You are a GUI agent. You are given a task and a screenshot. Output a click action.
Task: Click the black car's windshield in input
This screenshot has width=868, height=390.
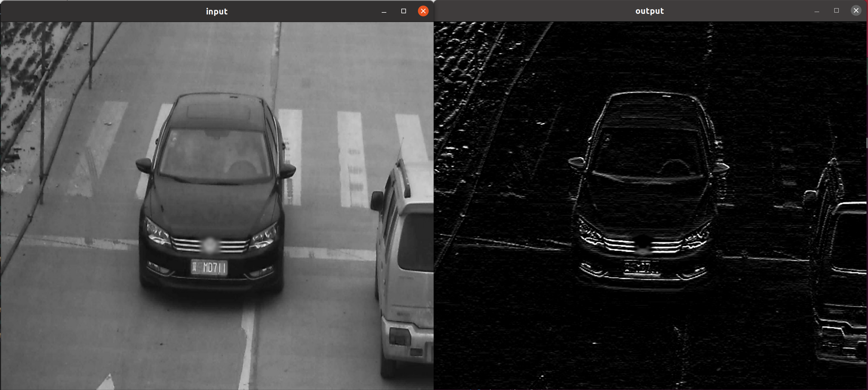pos(216,153)
